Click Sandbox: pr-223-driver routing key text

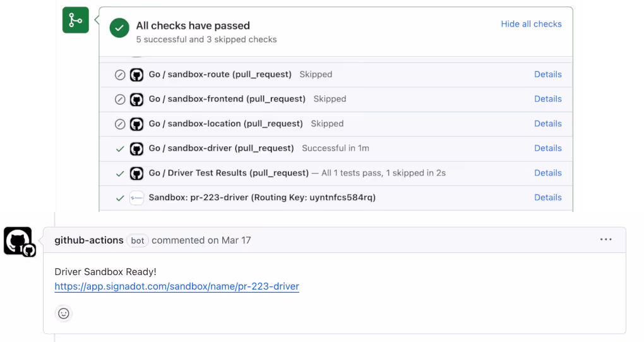click(262, 198)
